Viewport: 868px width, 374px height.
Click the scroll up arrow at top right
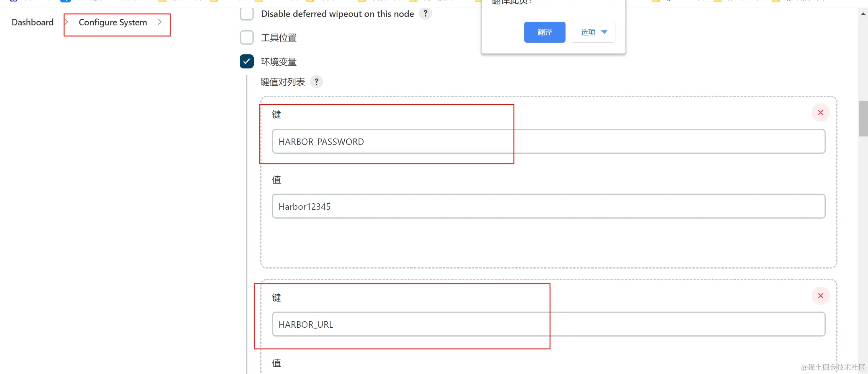pos(863,14)
